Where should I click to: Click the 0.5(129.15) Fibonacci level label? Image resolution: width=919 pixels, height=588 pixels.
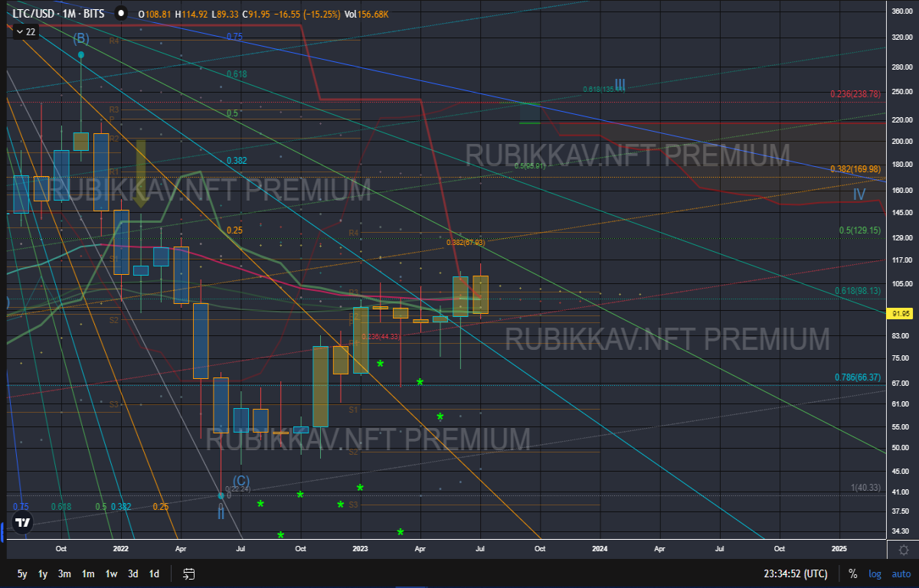pos(860,230)
